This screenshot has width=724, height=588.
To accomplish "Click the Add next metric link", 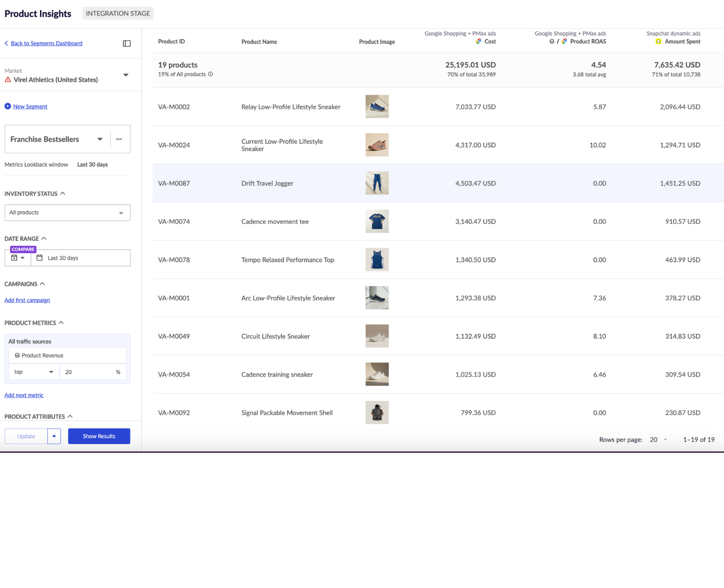I will pos(24,395).
